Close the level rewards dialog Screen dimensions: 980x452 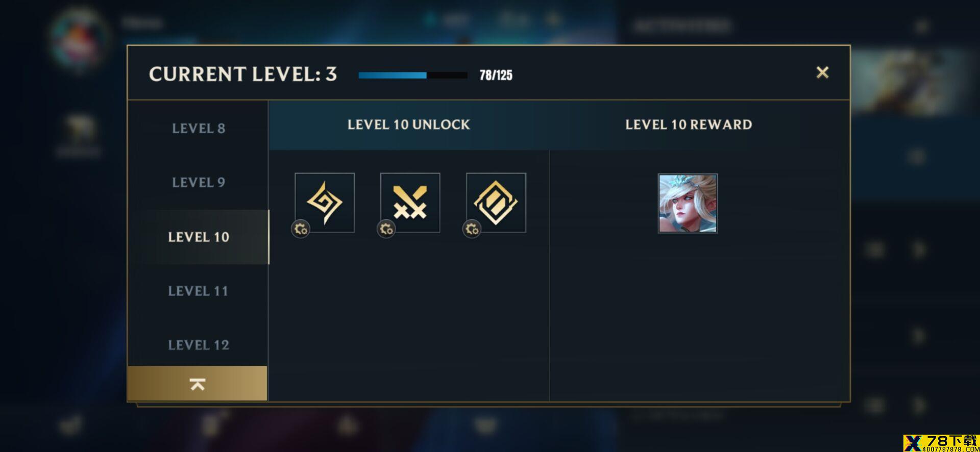pos(822,72)
